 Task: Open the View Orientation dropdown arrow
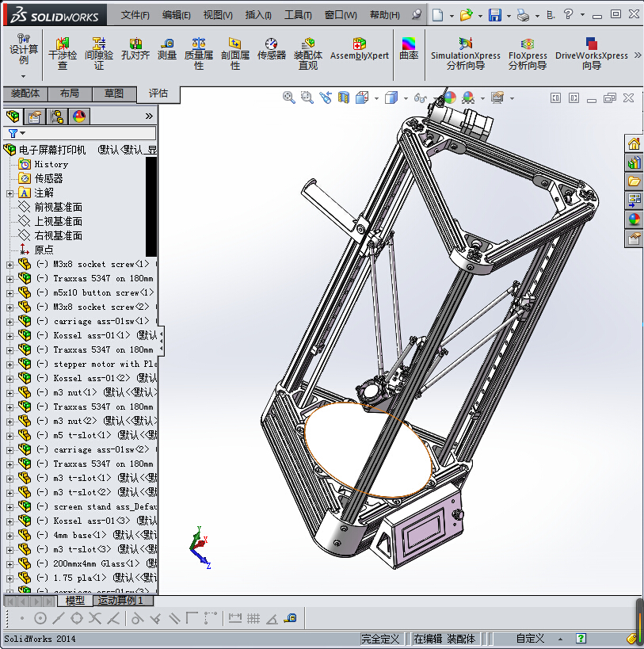tap(376, 98)
